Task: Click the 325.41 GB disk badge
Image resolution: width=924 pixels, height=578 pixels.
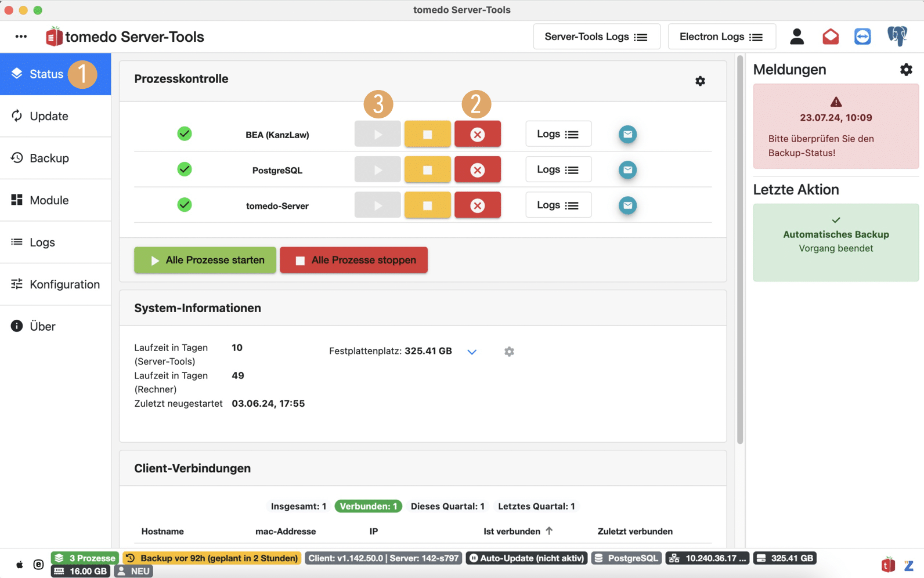Action: 785,558
